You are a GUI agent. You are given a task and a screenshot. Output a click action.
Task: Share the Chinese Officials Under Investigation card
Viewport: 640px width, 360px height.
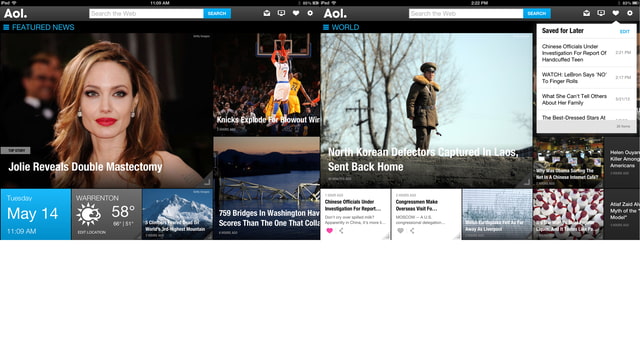pyautogui.click(x=341, y=231)
